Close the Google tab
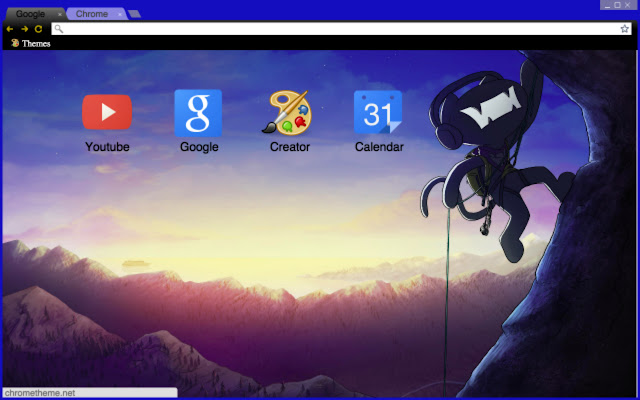Screen dimensions: 640x400 [x=60, y=14]
